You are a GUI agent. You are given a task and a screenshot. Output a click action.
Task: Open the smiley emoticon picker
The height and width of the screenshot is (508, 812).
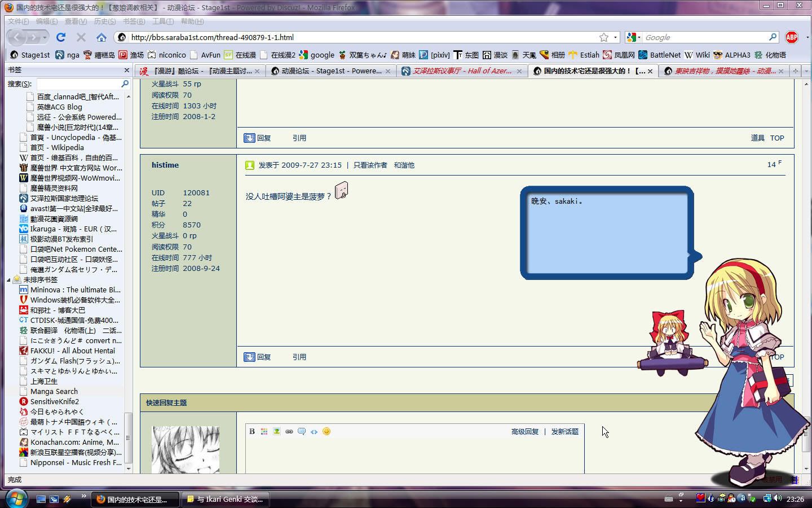pos(326,431)
